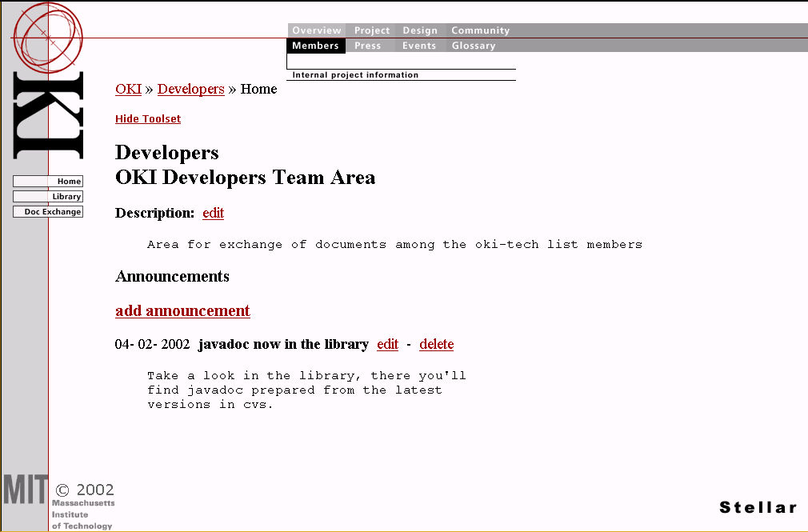Open the Design navigation tab
Image resolution: width=808 pixels, height=532 pixels.
click(x=420, y=30)
